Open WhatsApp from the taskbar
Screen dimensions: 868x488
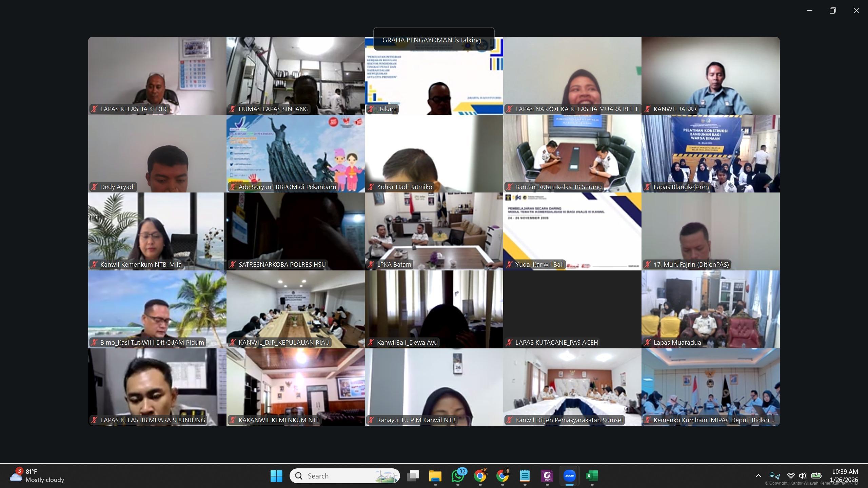pos(458,476)
